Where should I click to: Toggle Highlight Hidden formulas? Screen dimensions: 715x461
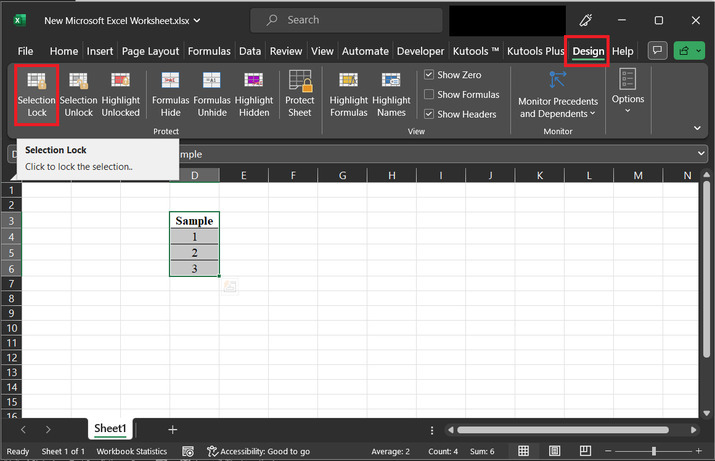click(x=254, y=94)
